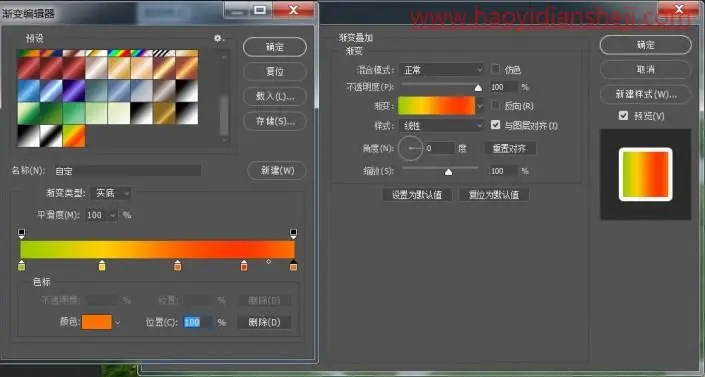This screenshot has height=377, width=705.
Task: Close the gradient editor window
Action: (x=293, y=10)
